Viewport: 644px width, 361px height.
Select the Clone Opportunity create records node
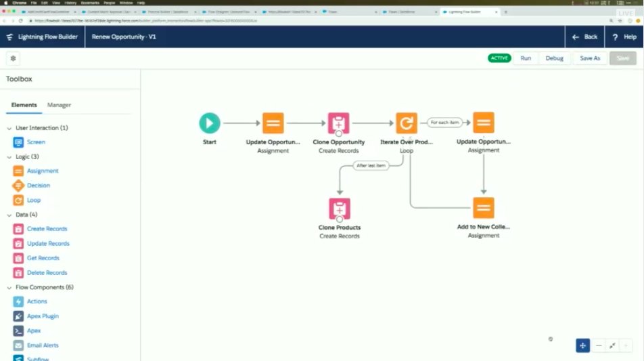point(338,123)
